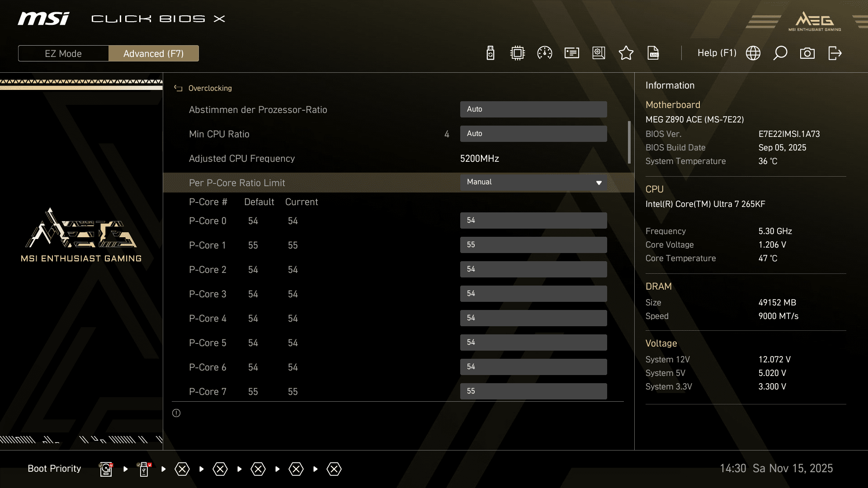Open language selection globe icon
Screen dimensions: 868x488
[753, 53]
